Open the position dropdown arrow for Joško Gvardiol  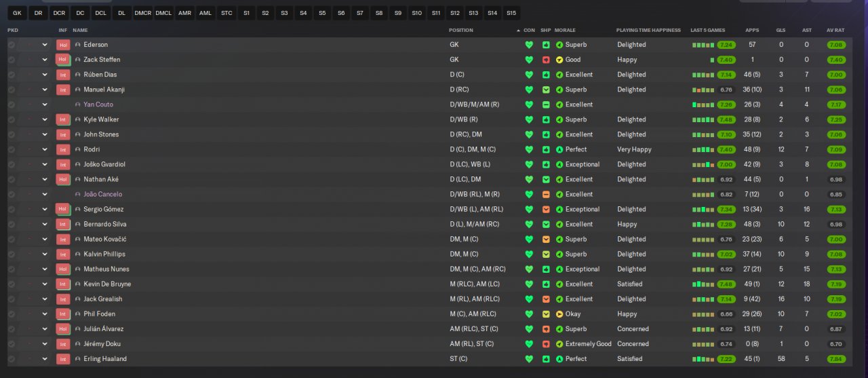(45, 164)
